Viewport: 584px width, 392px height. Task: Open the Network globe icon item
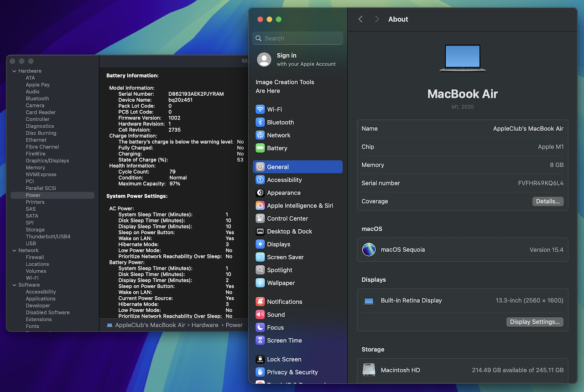pyautogui.click(x=260, y=135)
